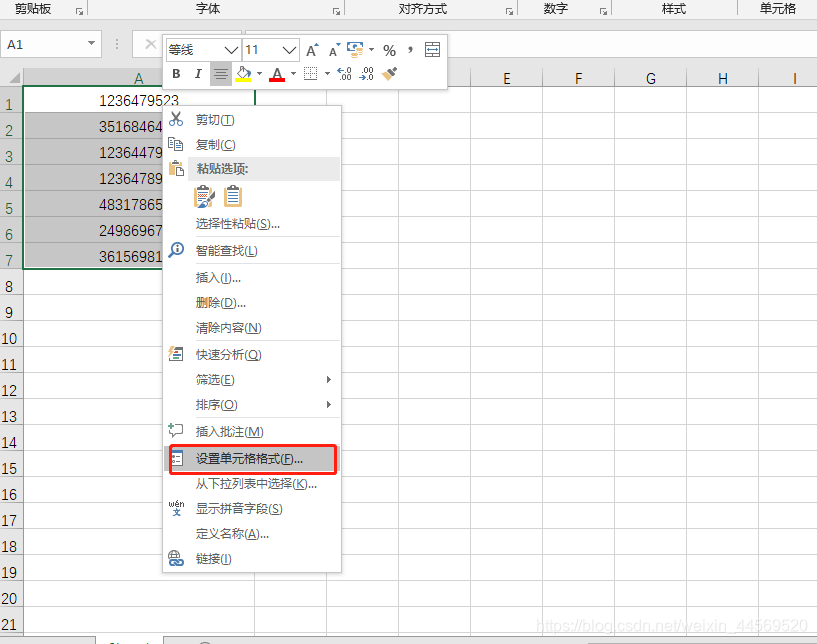Paste with source formatting icon
Screen dimensions: 817x644
coord(204,197)
